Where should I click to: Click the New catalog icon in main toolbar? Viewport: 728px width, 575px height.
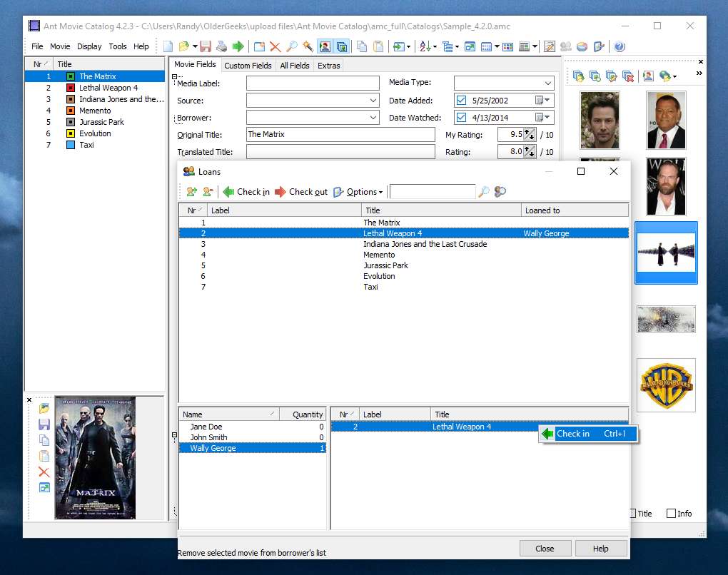tap(168, 46)
